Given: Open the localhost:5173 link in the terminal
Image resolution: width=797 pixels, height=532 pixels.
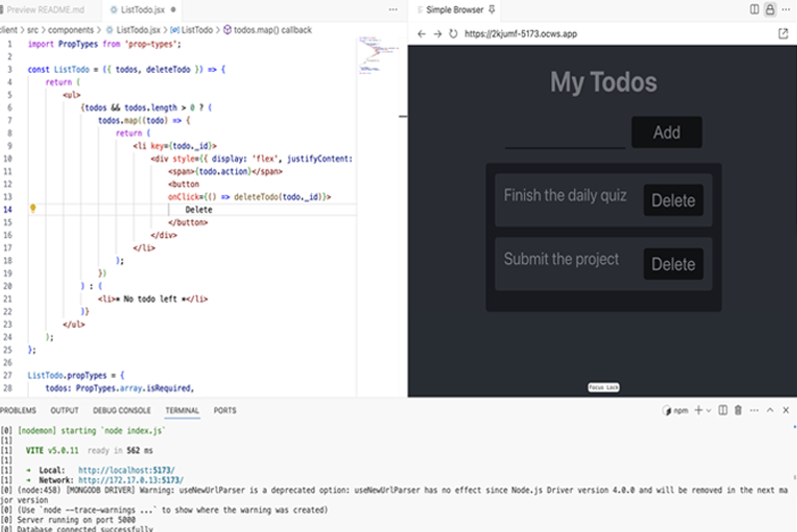Looking at the screenshot, I should point(127,469).
